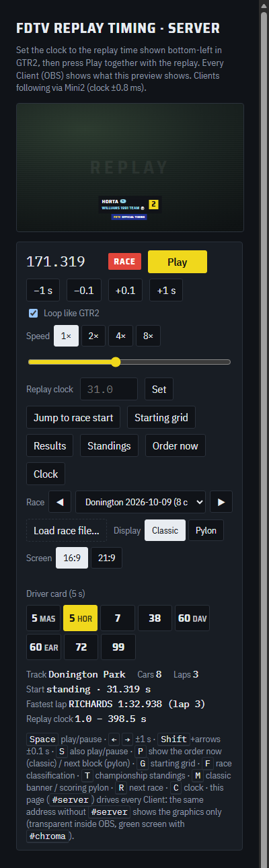
Task: Show driver card 60 DAV
Action: [x=193, y=618]
